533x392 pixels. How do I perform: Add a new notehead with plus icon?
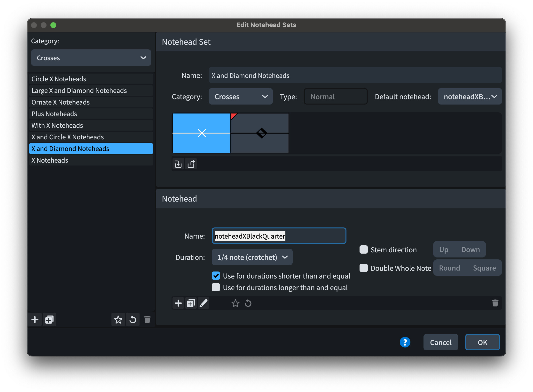[x=178, y=303]
